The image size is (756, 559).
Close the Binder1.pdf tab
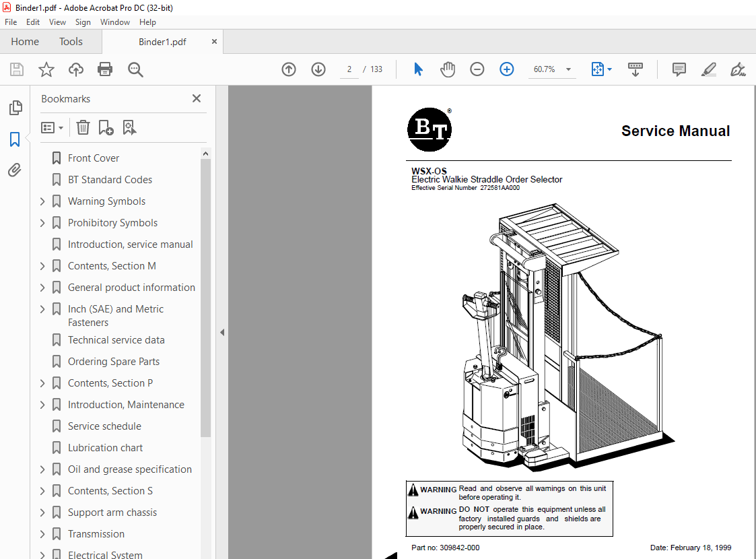(x=214, y=42)
